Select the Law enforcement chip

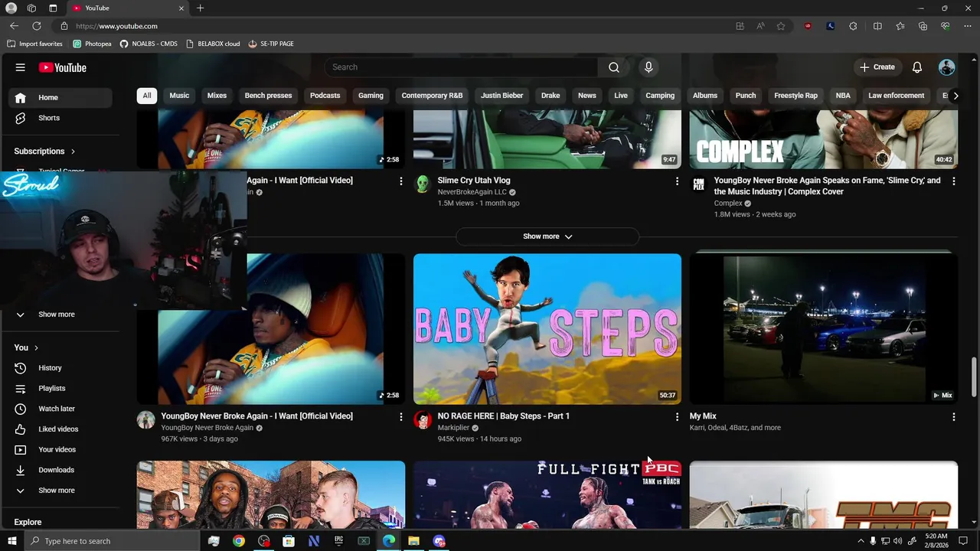tap(896, 96)
